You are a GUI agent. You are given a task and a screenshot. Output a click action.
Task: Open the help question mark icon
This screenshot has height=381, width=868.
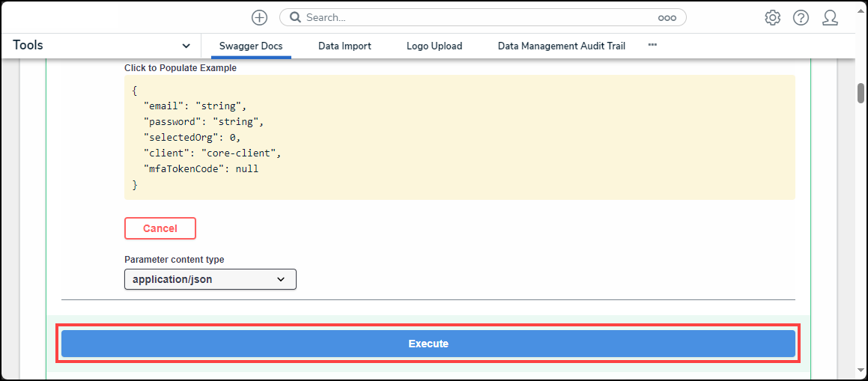click(801, 18)
